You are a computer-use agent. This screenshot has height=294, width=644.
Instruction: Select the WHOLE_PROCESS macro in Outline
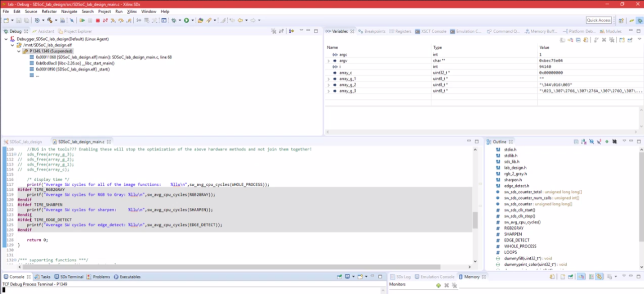(521, 246)
